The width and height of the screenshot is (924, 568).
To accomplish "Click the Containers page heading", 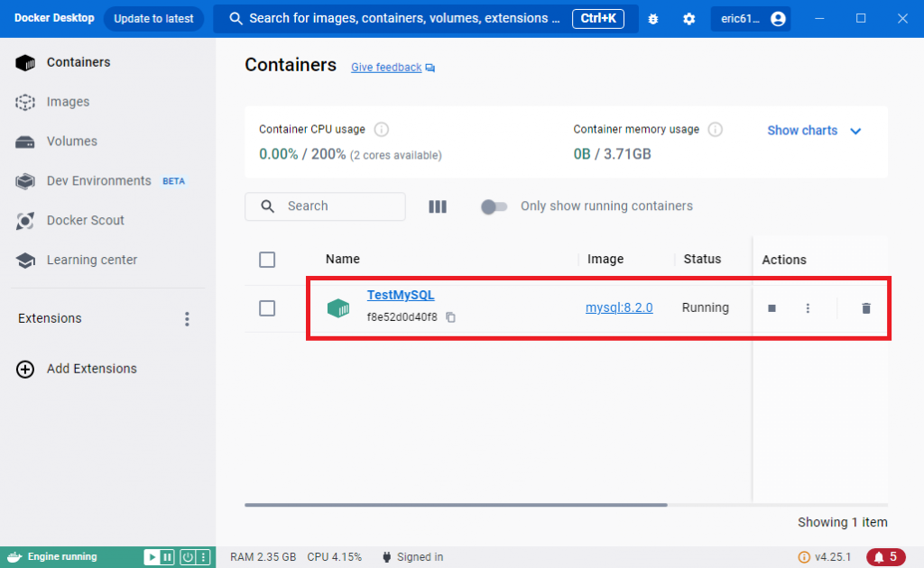I will (291, 65).
